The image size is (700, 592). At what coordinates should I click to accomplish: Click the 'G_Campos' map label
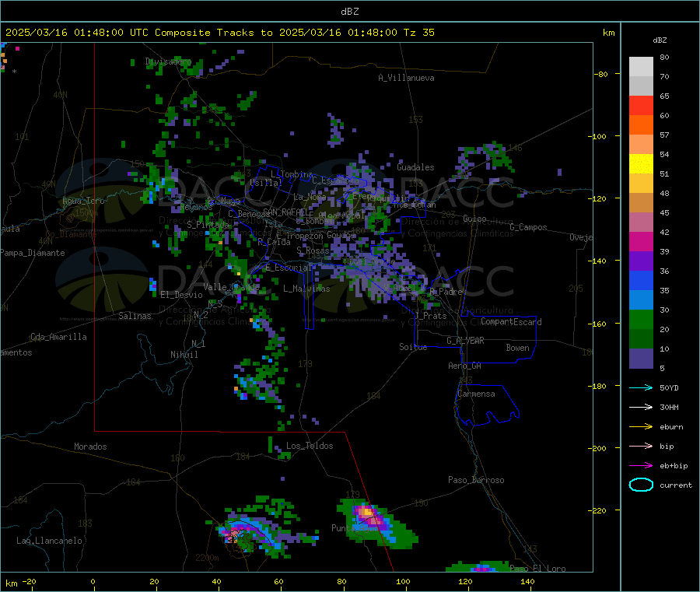528,227
